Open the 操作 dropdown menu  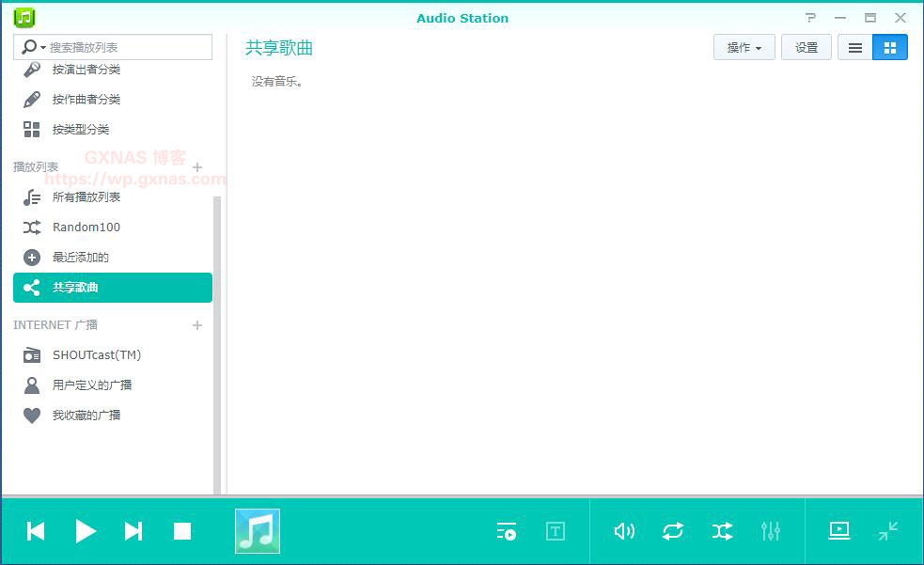pyautogui.click(x=744, y=48)
